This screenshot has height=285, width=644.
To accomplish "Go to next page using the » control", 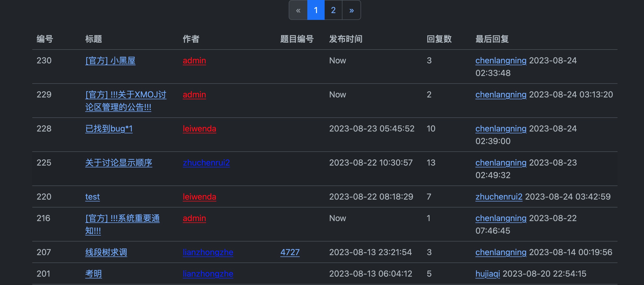I will pos(351,10).
